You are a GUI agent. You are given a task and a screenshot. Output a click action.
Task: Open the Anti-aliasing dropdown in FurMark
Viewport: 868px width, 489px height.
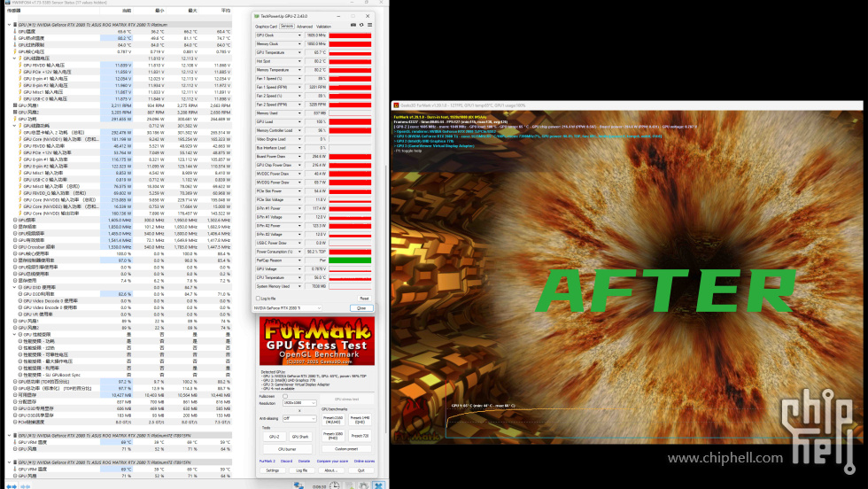pos(299,419)
